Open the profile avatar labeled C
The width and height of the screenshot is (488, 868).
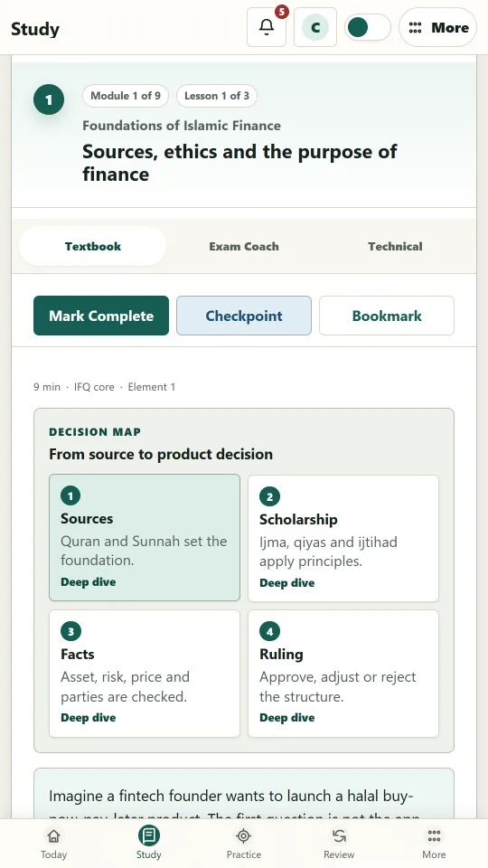click(x=315, y=27)
